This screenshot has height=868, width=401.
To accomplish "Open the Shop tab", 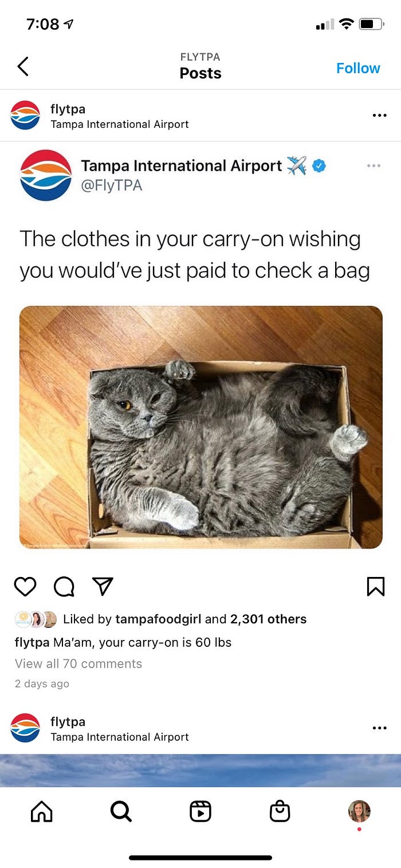I will [280, 811].
